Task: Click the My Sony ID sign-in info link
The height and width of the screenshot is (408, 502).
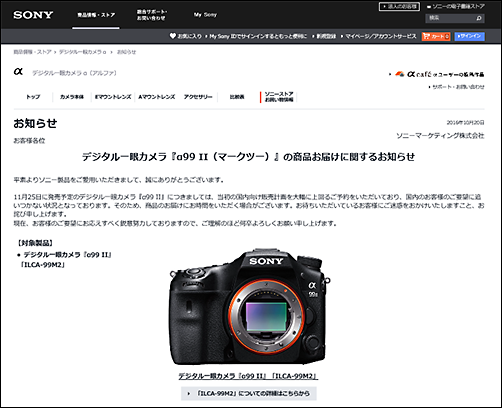Action: [x=258, y=36]
